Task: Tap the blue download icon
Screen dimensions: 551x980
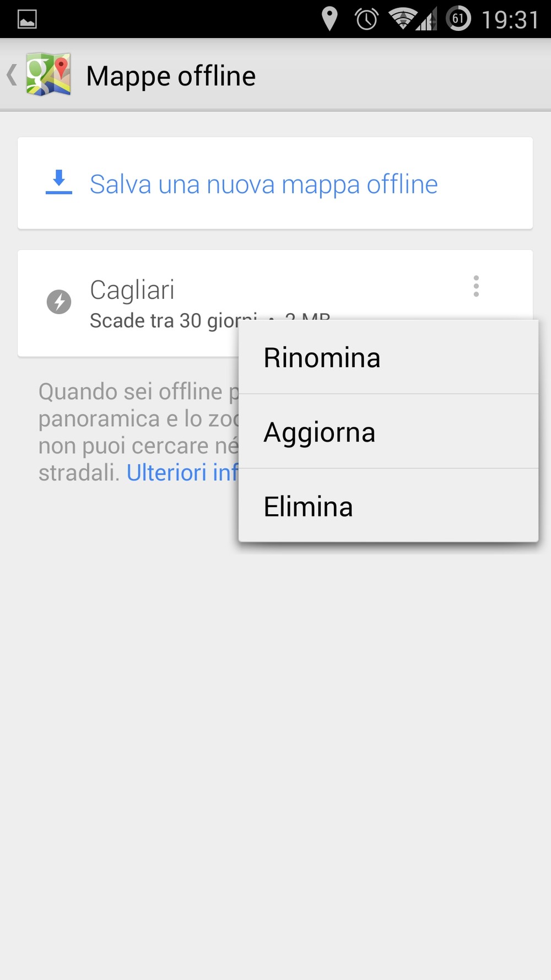Action: [58, 182]
